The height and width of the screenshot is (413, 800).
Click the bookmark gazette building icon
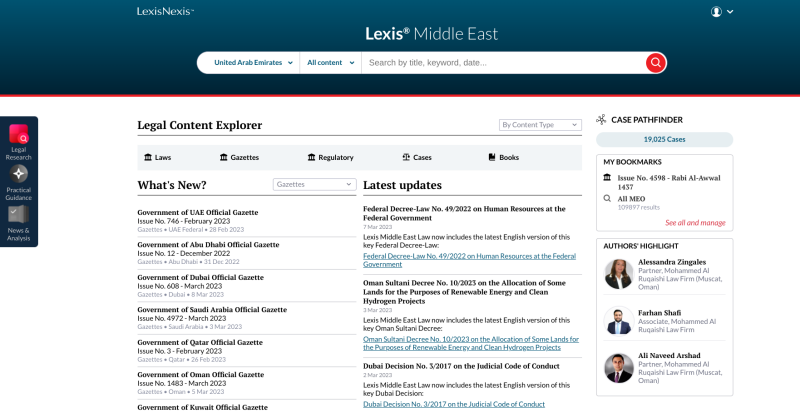(607, 177)
